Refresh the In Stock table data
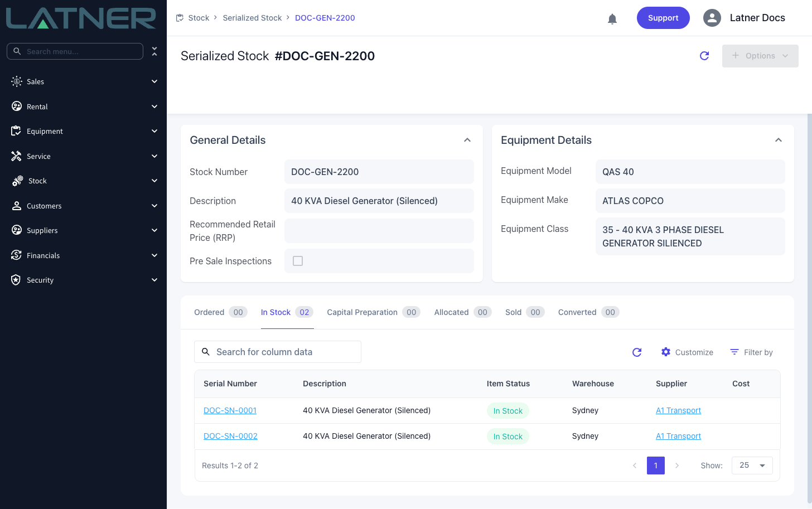Screen dimensions: 812x509 click(x=637, y=352)
